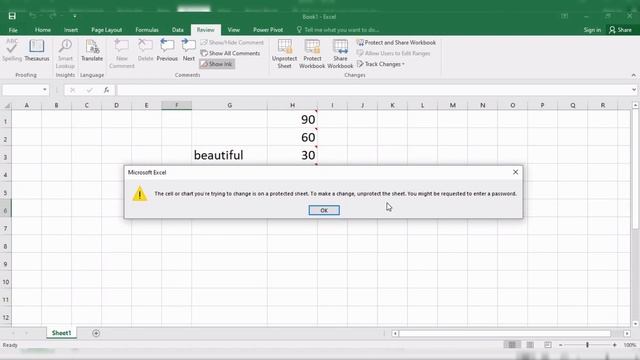Launch Smart Lookup
Screen dimensions: 640x360
[x=65, y=54]
